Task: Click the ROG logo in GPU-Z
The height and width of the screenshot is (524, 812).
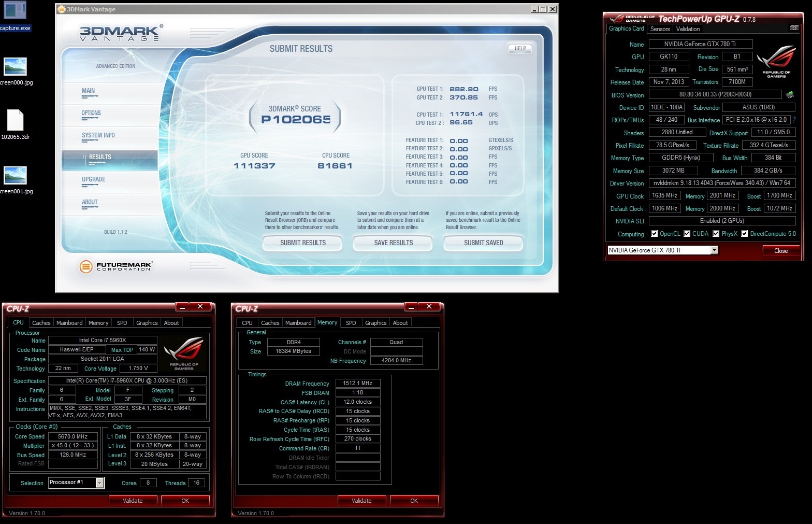Action: (x=776, y=62)
